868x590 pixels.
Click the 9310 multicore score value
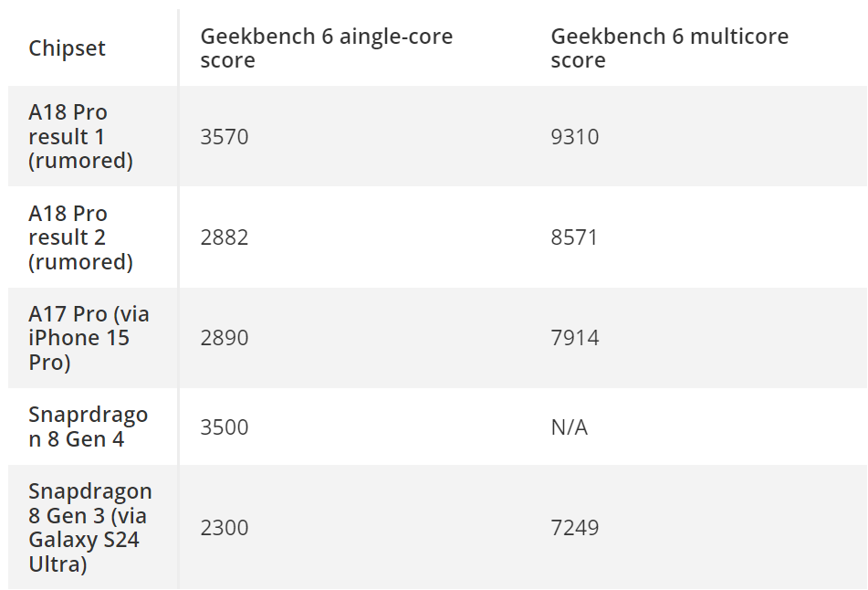pyautogui.click(x=575, y=137)
